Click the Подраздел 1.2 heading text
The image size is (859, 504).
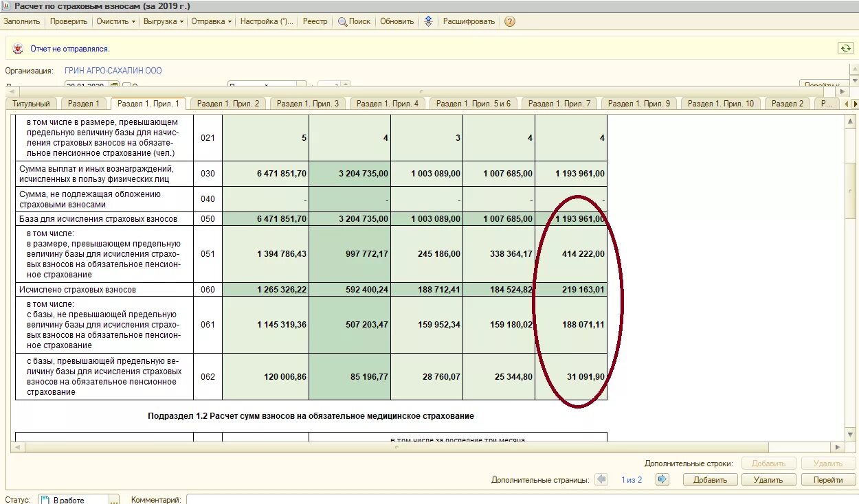[311, 416]
